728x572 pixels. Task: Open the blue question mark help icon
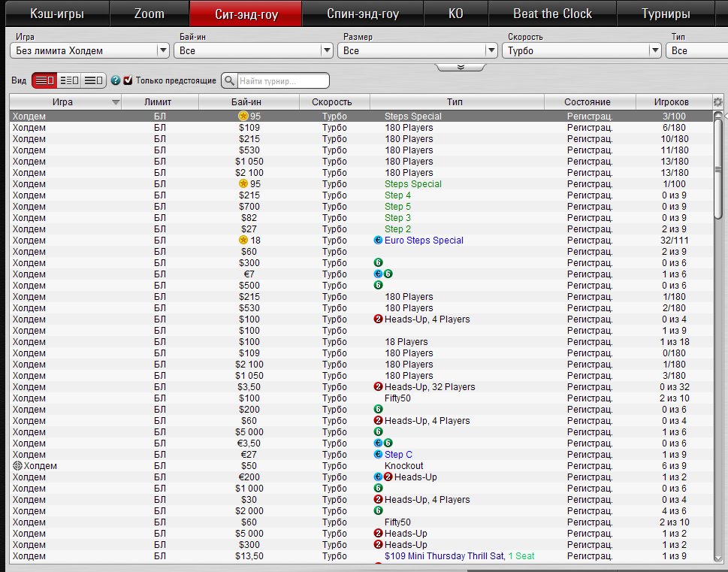tap(116, 80)
